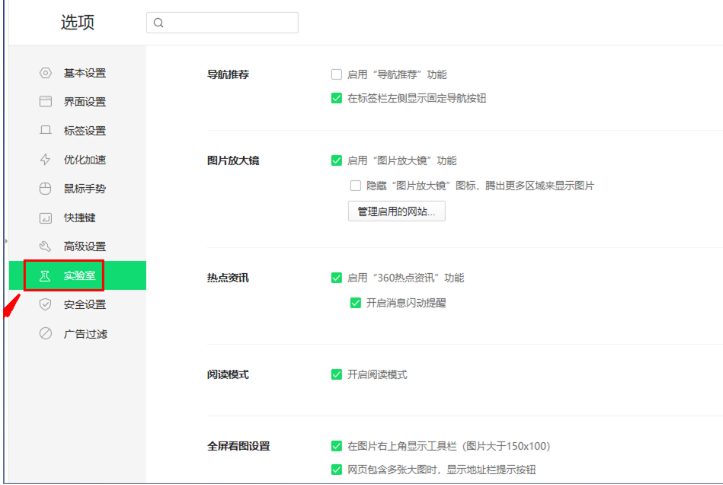Click the 图片放大镜 section heading
Screen dimensions: 723x485
(x=233, y=160)
